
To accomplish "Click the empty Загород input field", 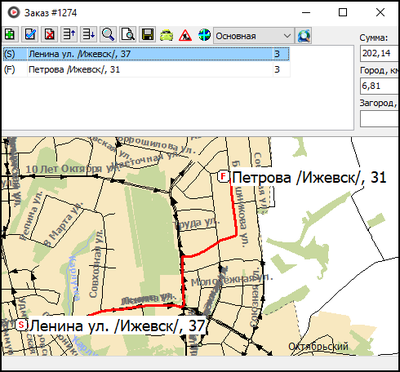I will [x=380, y=118].
